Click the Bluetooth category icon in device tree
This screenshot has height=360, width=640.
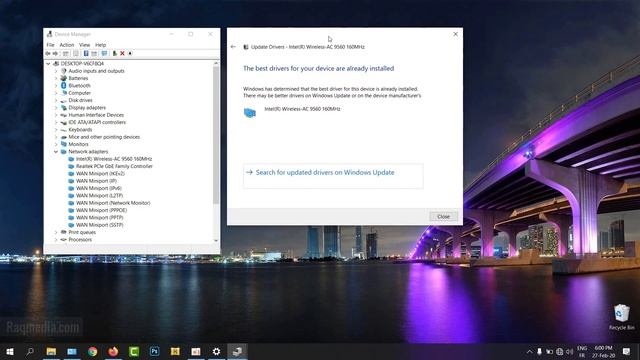pos(64,86)
